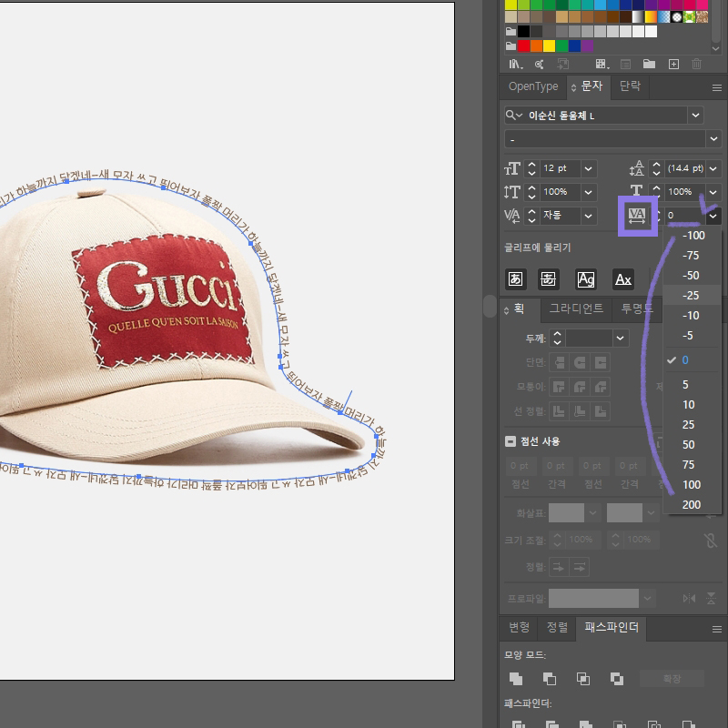728x728 pixels.
Task: Open the 12 pt font size dropdown
Action: [x=588, y=168]
